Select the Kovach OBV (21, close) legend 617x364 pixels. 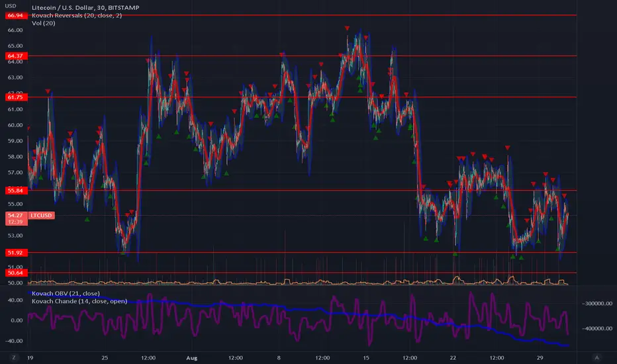click(66, 294)
